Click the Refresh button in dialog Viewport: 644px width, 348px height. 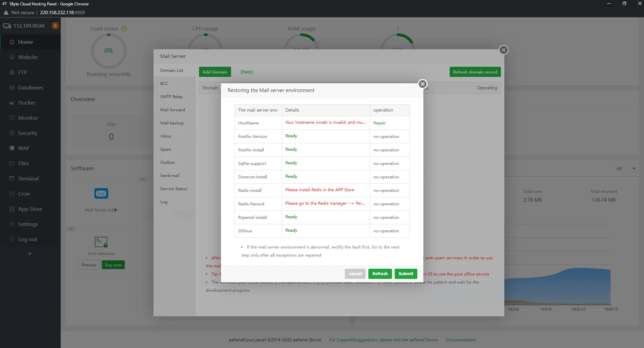pos(380,273)
